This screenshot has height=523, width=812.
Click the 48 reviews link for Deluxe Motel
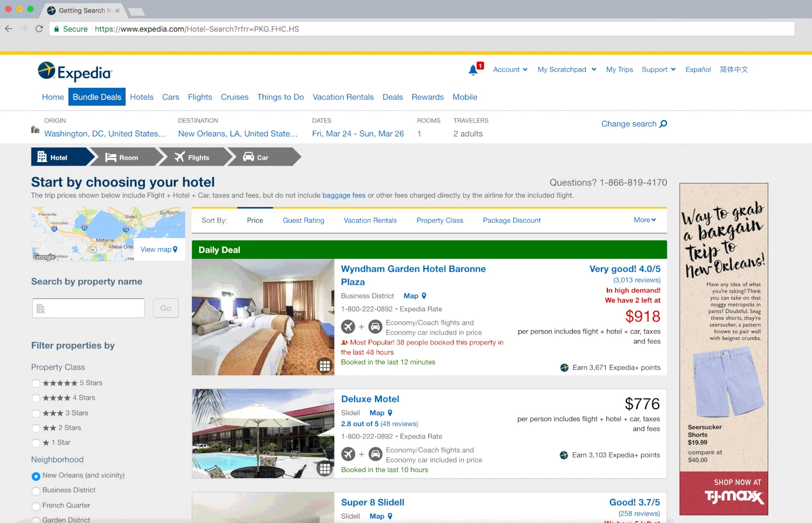coord(399,424)
